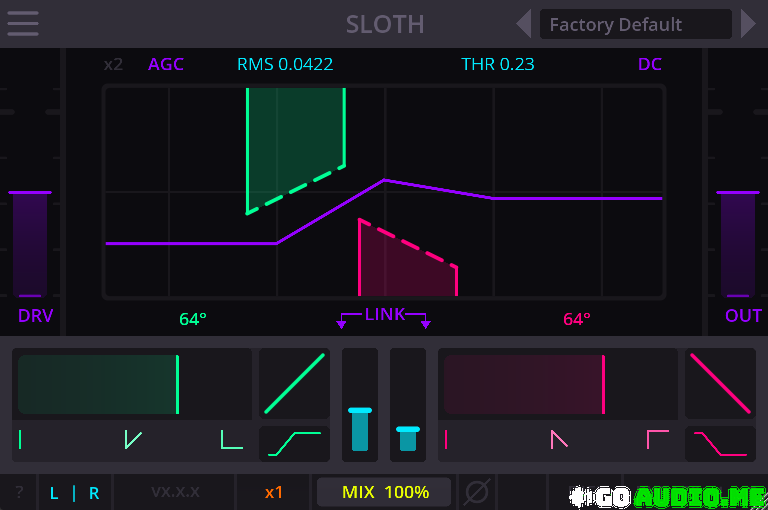Toggle the DC filter option

coord(650,65)
